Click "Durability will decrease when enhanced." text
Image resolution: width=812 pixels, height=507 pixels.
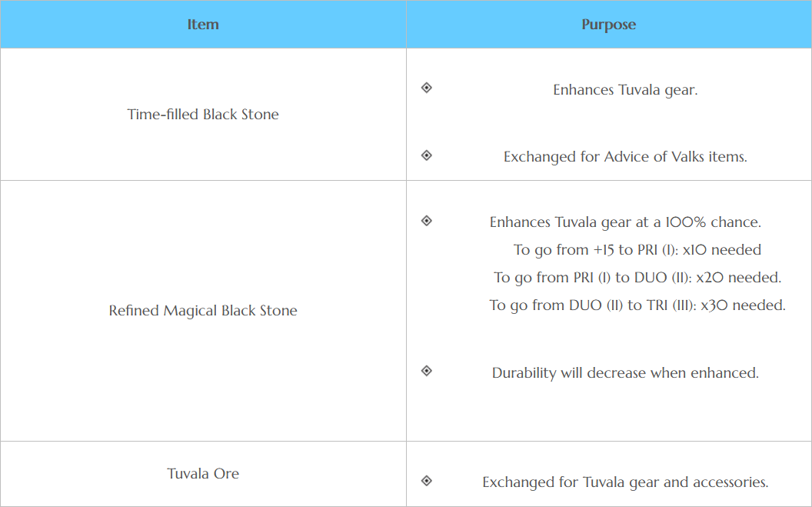[625, 373]
